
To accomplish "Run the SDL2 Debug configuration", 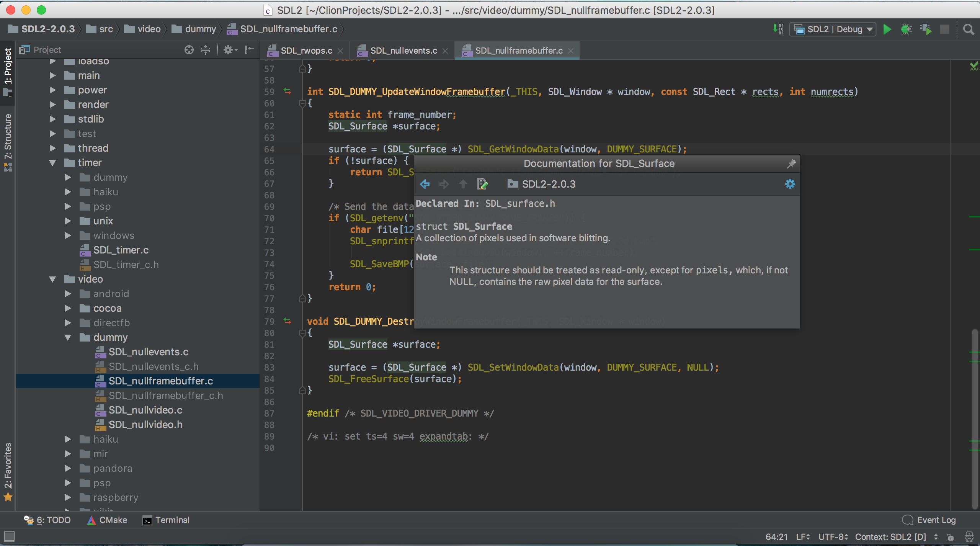I will pos(887,29).
